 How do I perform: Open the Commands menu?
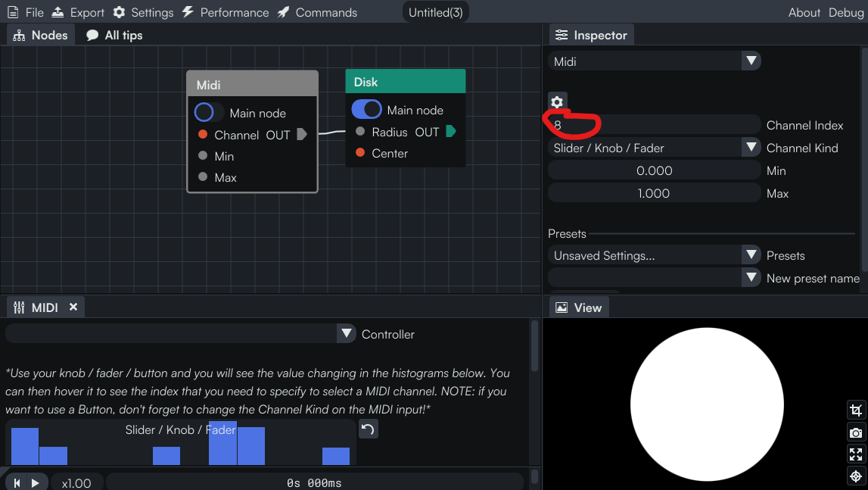316,12
